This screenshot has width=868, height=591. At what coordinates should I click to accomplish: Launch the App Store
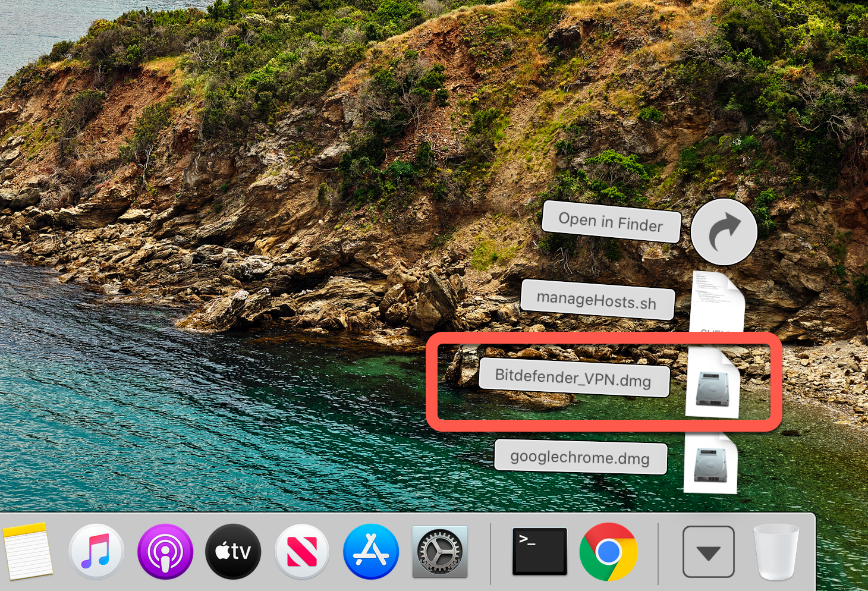(370, 552)
